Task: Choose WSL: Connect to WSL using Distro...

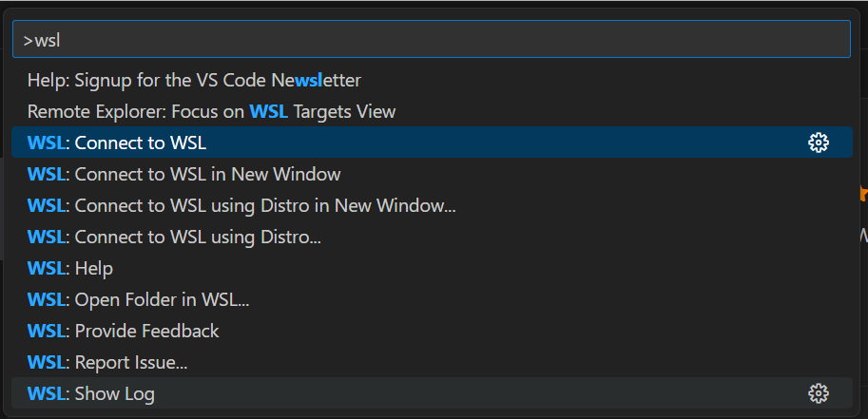Action: tap(432, 237)
